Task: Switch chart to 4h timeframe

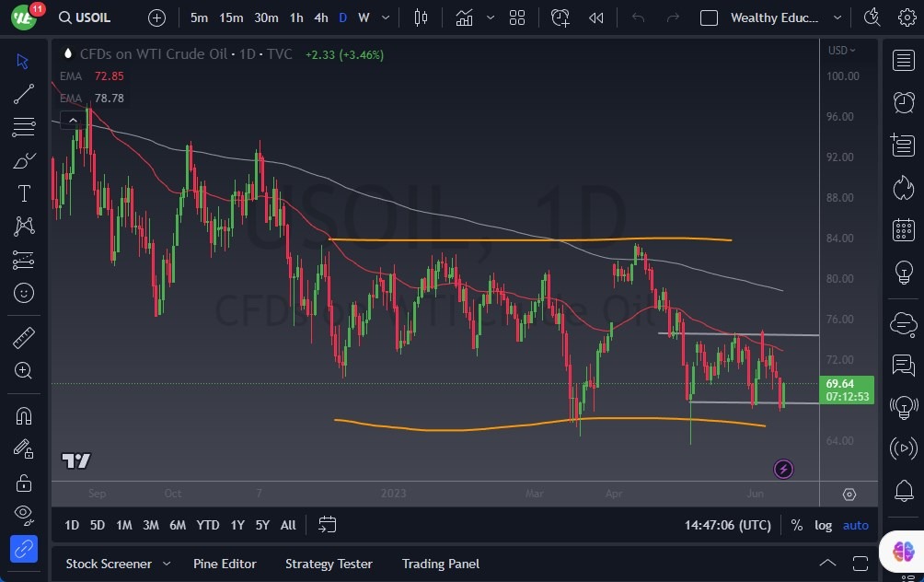Action: [320, 17]
